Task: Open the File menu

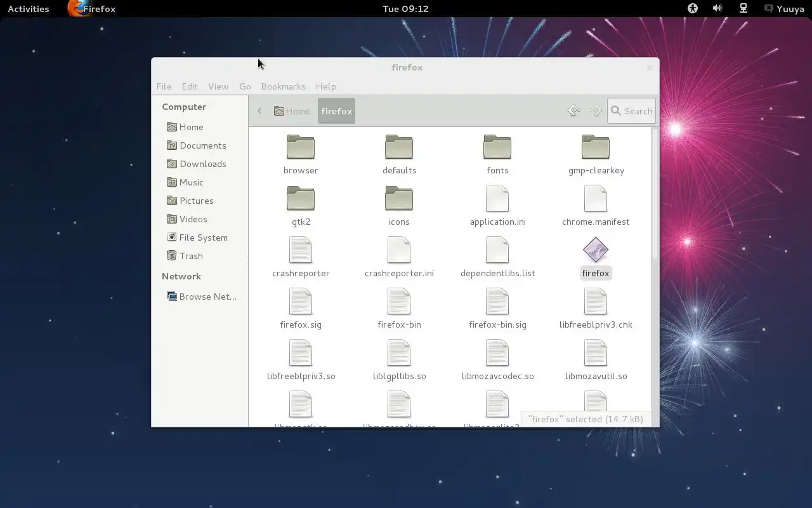Action: pyautogui.click(x=164, y=86)
